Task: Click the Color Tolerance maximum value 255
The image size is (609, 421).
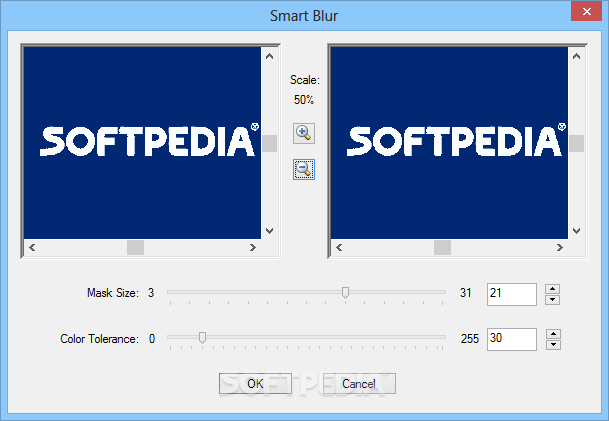Action: tap(470, 339)
